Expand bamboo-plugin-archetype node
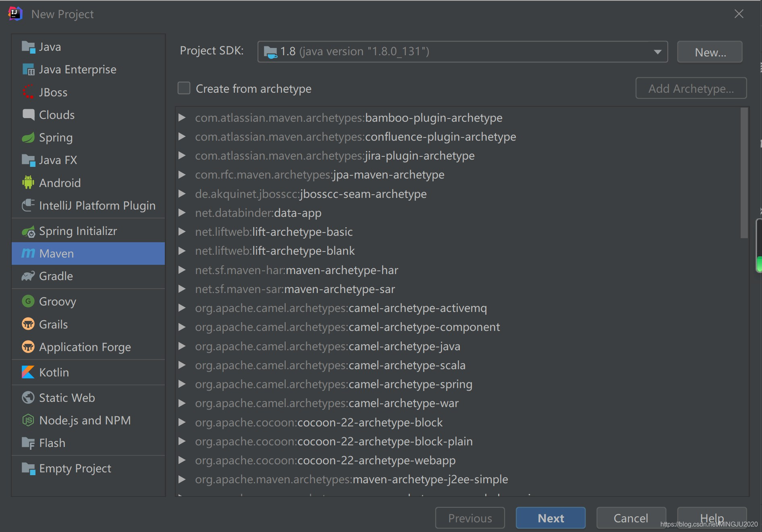This screenshot has width=762, height=532. (x=182, y=118)
